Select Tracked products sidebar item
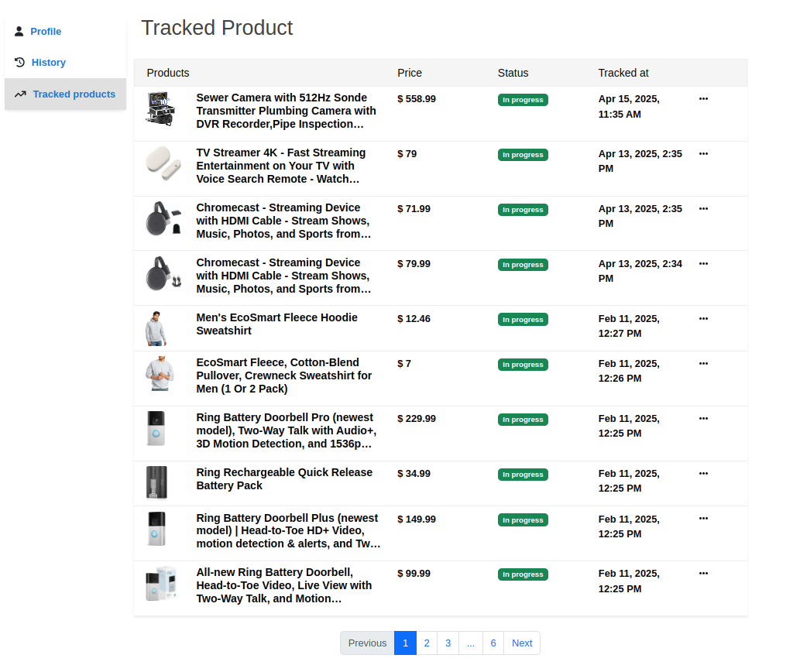 pos(74,94)
